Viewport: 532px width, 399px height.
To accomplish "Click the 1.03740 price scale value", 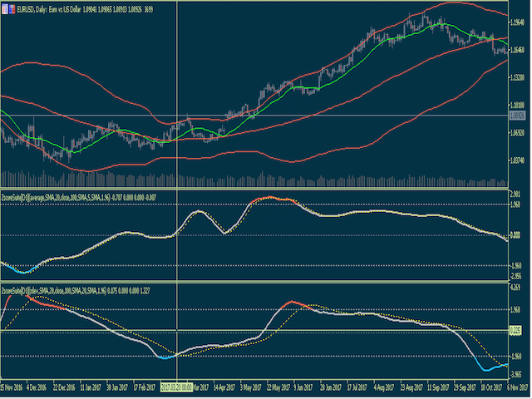I will click(518, 160).
